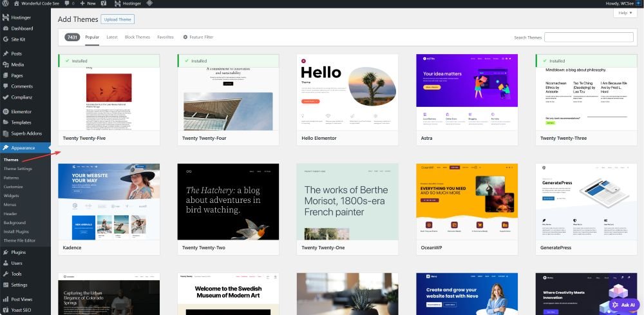This screenshot has width=644, height=315.
Task: Select Neve theme preview
Action: 467,294
